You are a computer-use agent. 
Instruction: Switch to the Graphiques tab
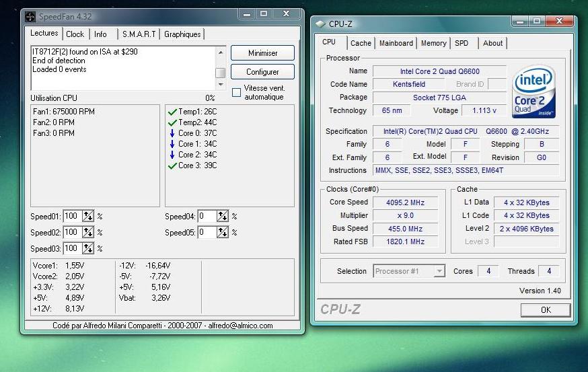click(182, 34)
